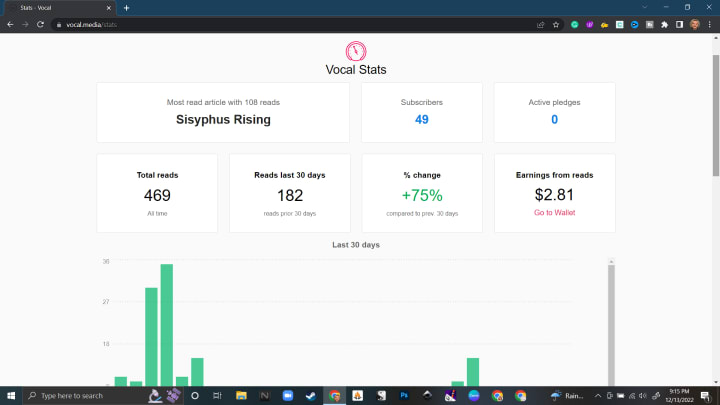Click the Last 30 days chart heading
This screenshot has width=720, height=405.
pos(356,245)
